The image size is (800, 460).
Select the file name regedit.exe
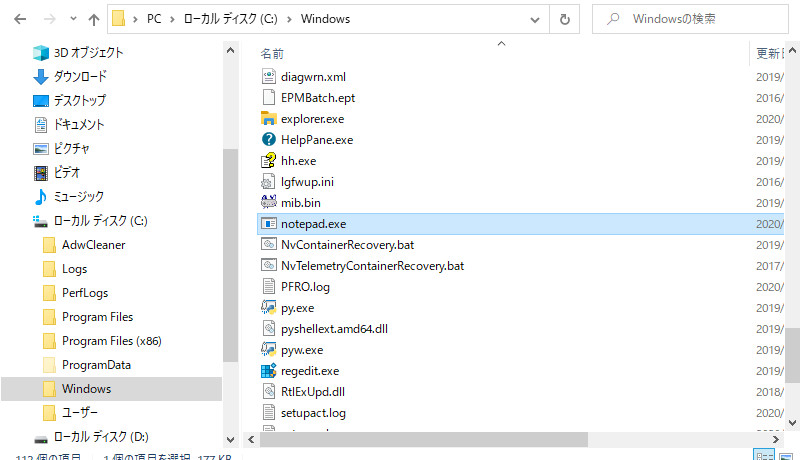(x=310, y=371)
